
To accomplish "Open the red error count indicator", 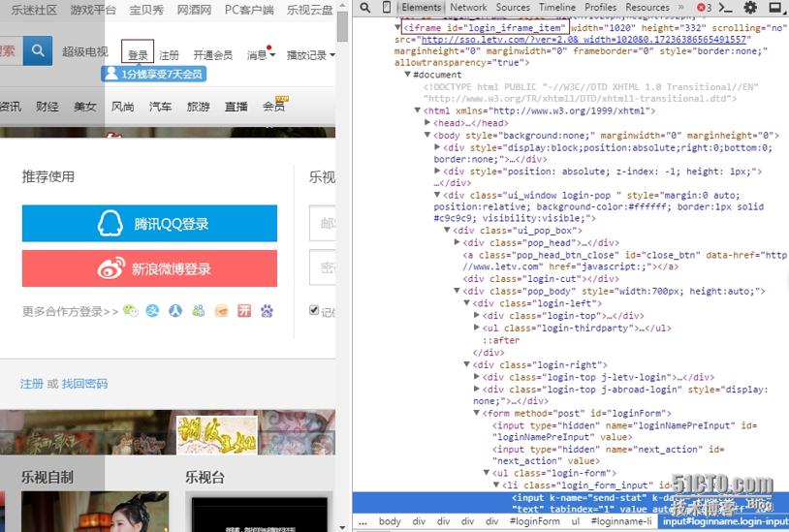I will [704, 8].
